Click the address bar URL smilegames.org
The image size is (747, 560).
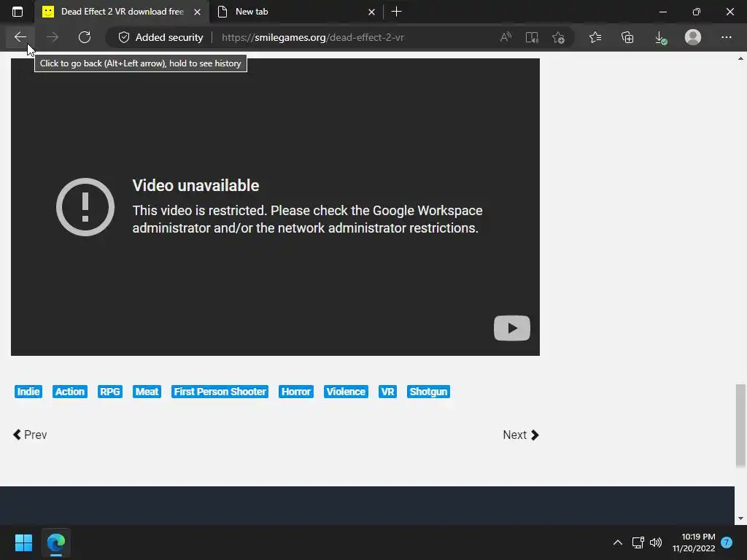click(313, 37)
